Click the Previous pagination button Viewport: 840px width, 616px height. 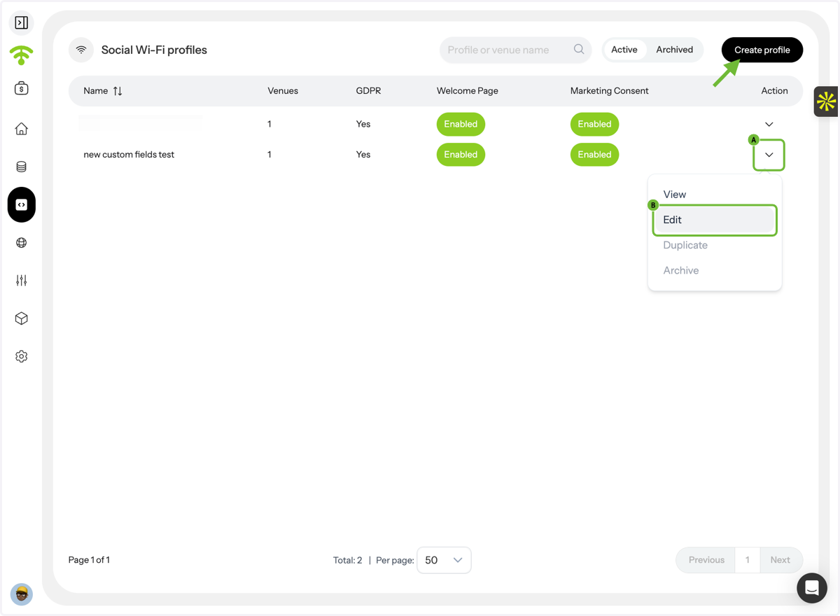click(x=706, y=560)
